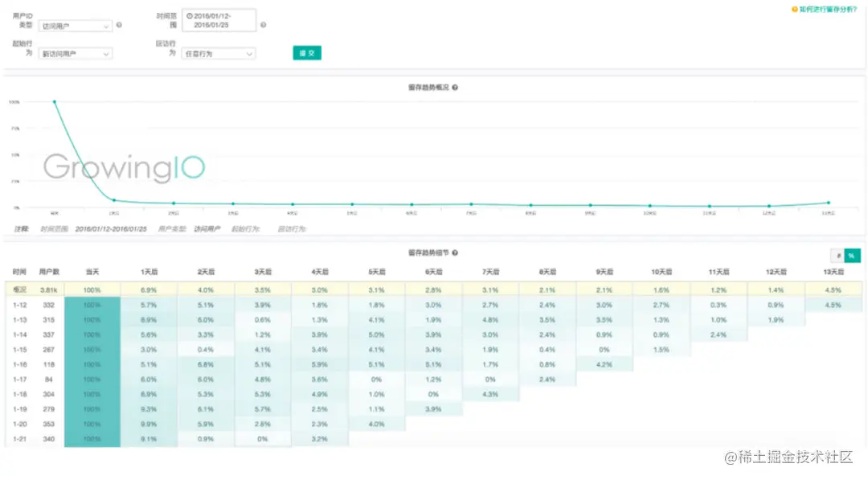Viewport: 868px width, 480px height.
Task: Click 3.2% 4天后 cell in 1-21 row
Action: 319,439
